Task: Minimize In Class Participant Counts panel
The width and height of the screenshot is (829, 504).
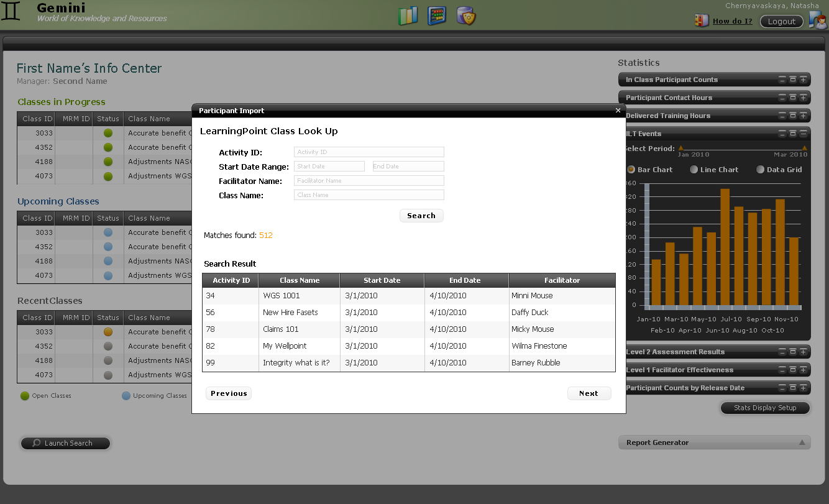Action: point(782,80)
